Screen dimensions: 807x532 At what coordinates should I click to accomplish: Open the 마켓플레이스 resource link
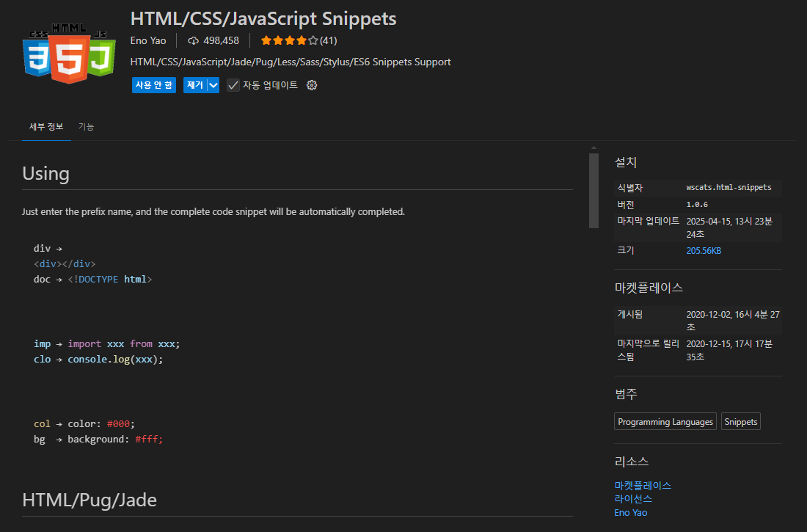click(x=643, y=486)
